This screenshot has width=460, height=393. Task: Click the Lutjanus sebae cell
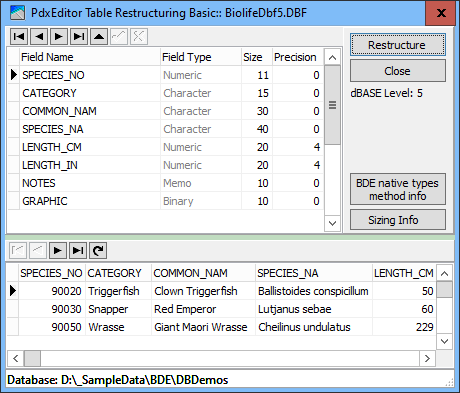click(314, 309)
